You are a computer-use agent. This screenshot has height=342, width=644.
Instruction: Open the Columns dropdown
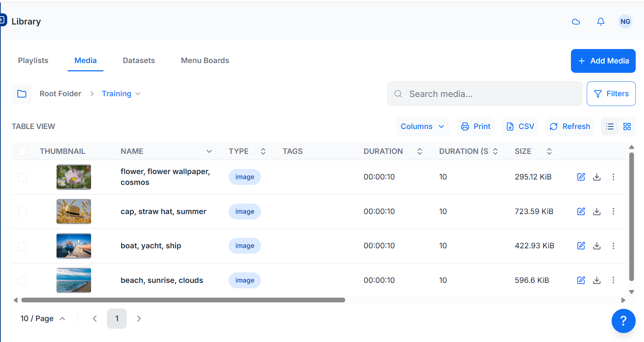point(423,126)
